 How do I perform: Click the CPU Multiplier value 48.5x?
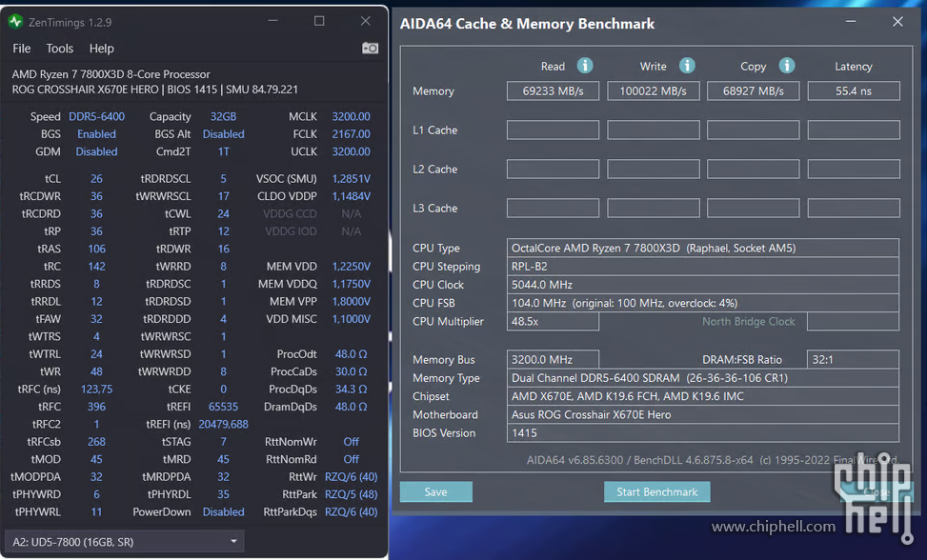pyautogui.click(x=553, y=321)
